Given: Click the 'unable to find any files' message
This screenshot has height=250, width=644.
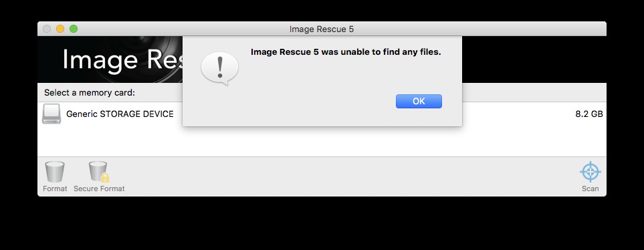Looking at the screenshot, I should point(346,52).
